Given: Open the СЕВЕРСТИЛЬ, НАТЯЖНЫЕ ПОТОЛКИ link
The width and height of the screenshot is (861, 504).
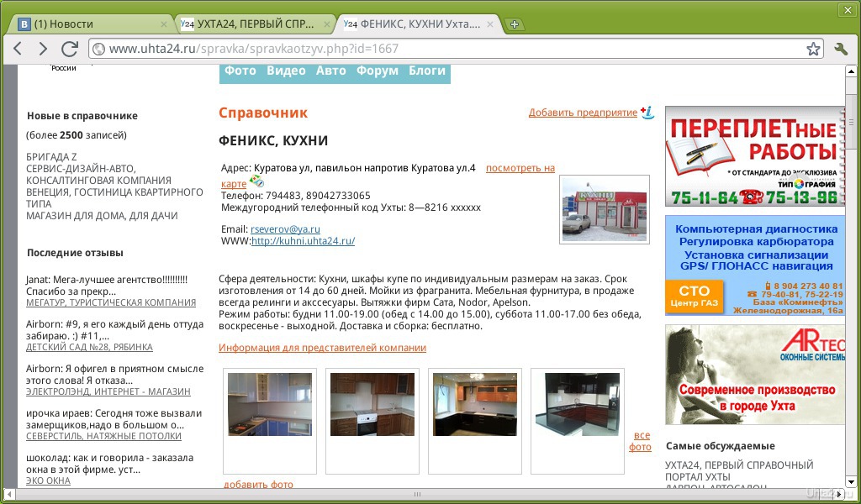Looking at the screenshot, I should [103, 436].
